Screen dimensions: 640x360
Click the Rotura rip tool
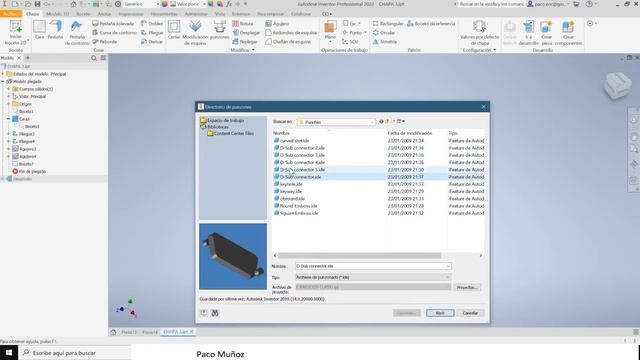click(243, 24)
